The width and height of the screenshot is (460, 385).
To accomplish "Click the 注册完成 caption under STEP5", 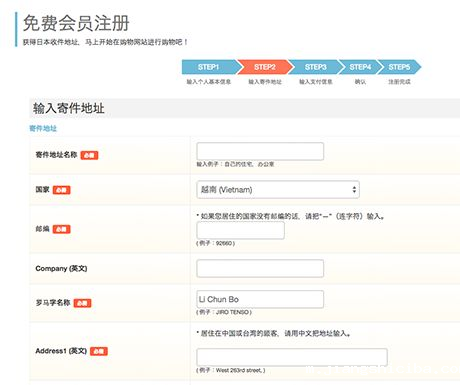I will point(399,82).
